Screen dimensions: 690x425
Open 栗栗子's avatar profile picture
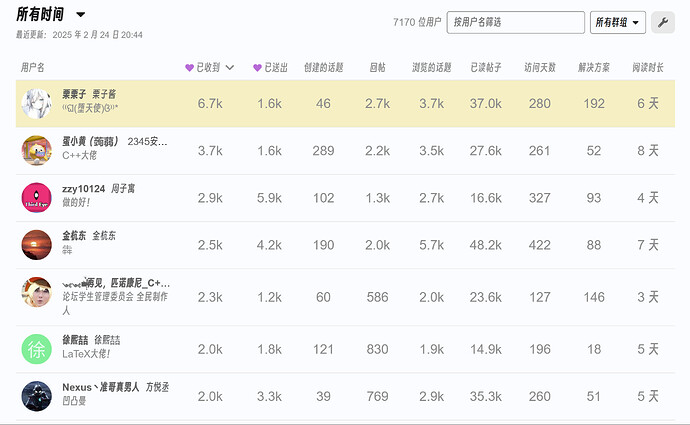coord(37,103)
